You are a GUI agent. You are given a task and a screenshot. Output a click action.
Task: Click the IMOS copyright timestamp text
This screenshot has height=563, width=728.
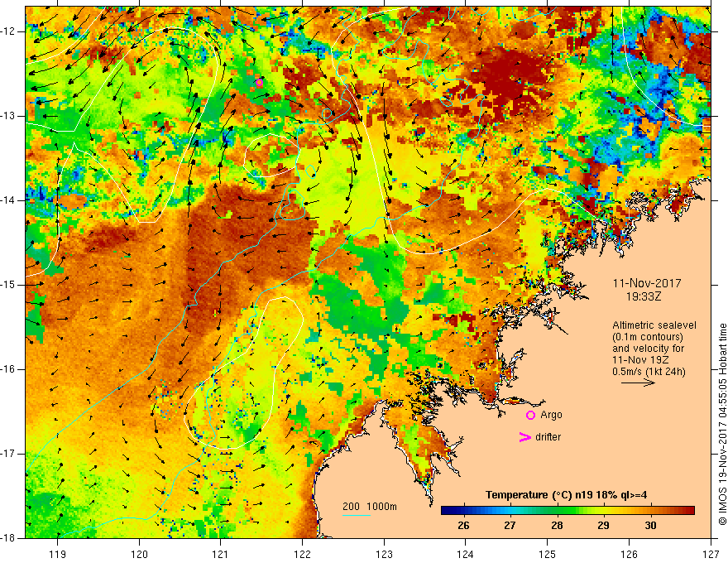(722, 424)
